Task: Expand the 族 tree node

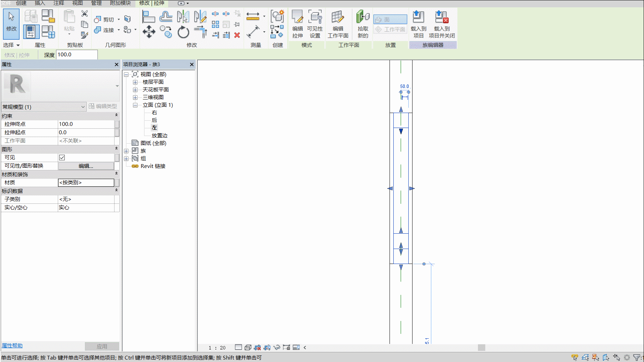Action: coord(126,151)
